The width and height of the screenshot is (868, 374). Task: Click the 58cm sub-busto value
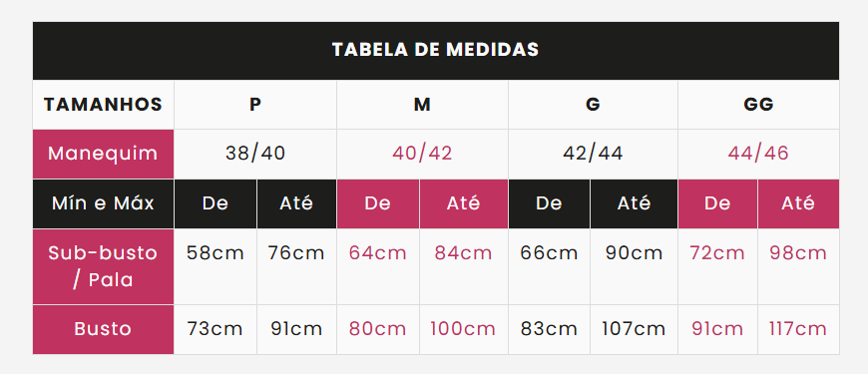pos(216,253)
